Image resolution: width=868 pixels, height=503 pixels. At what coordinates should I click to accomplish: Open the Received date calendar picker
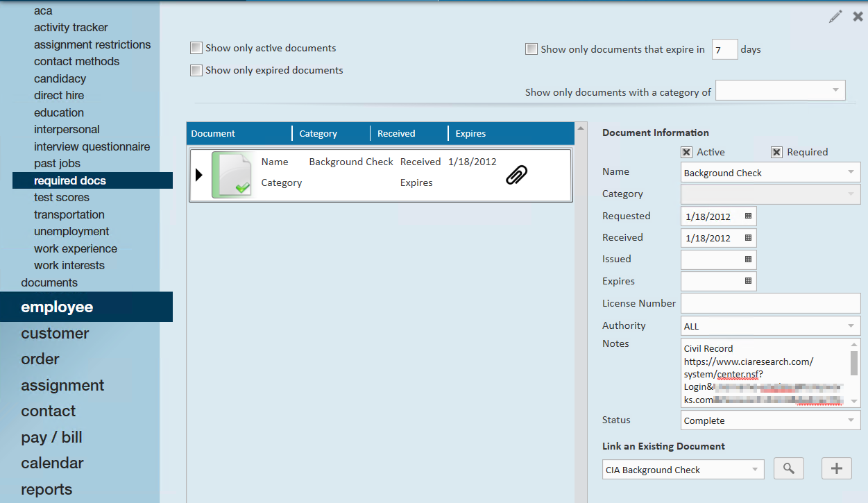748,238
